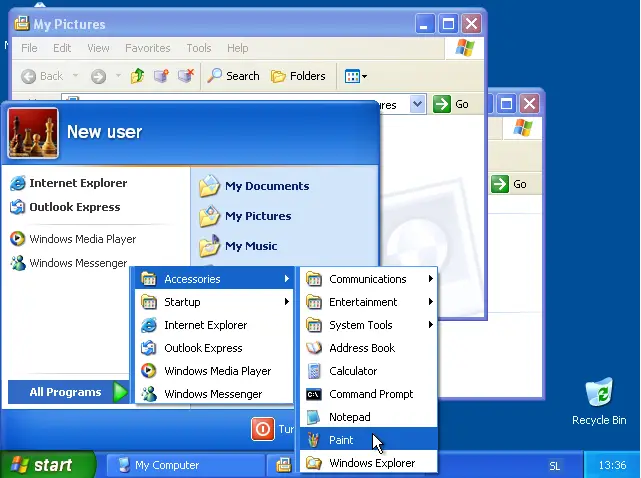
Task: Select the Accessories folder item
Action: click(x=214, y=279)
